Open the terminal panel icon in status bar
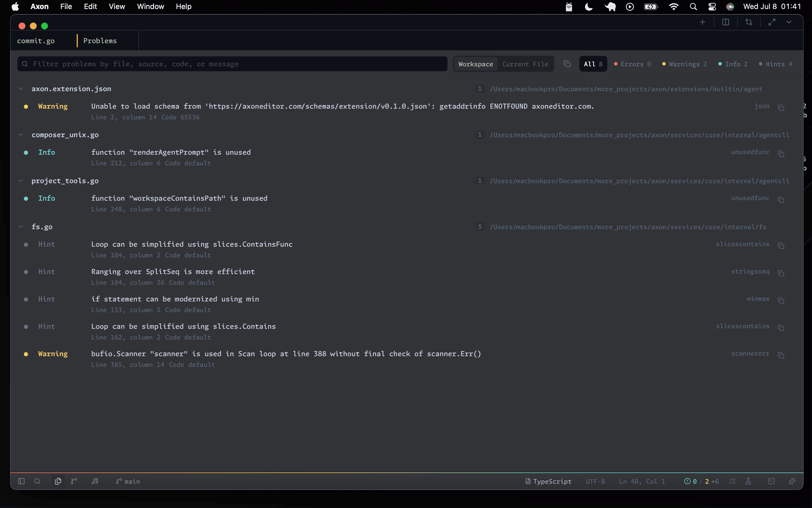Viewport: 812px width, 508px height. 771,481
